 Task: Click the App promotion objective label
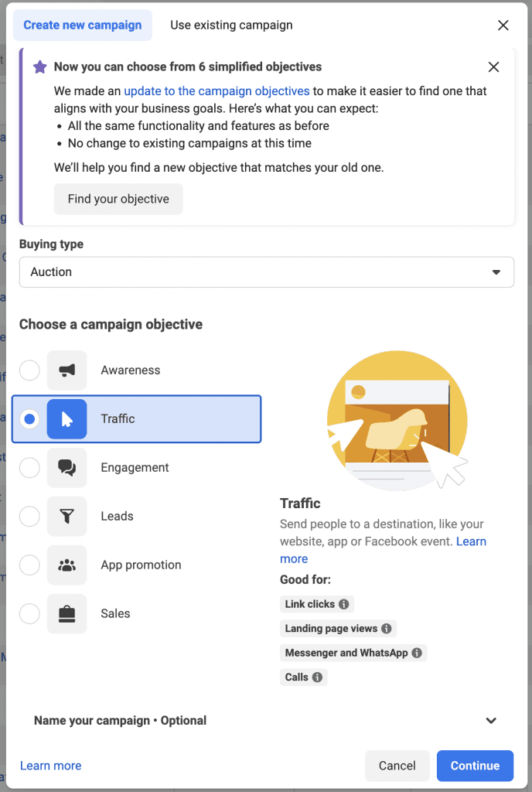tap(141, 565)
